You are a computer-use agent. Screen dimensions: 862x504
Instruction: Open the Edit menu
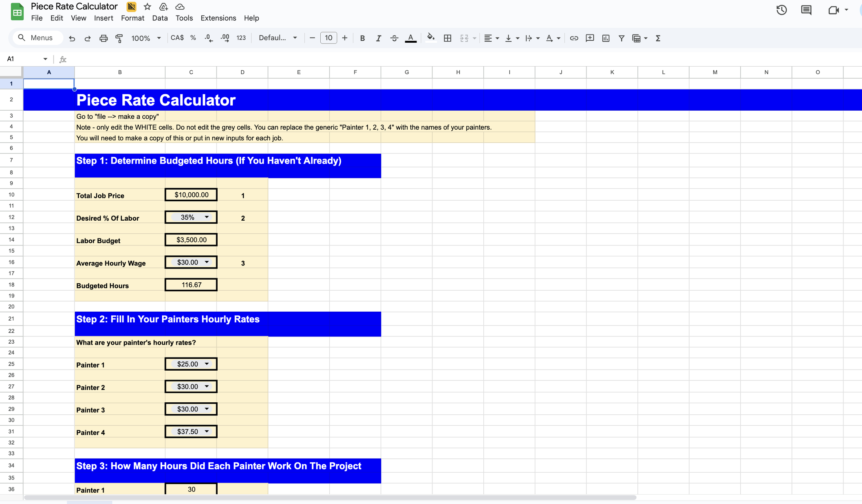click(57, 18)
